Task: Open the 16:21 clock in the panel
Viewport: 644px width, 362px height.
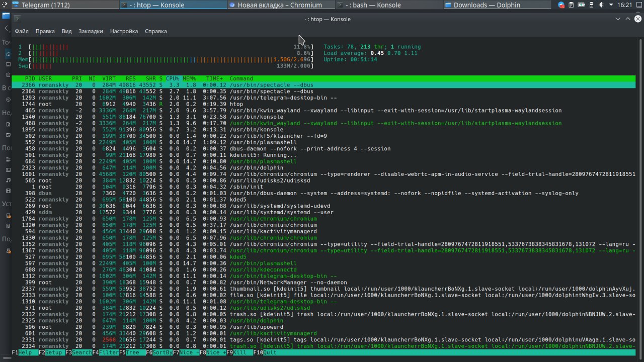Action: coord(624,5)
